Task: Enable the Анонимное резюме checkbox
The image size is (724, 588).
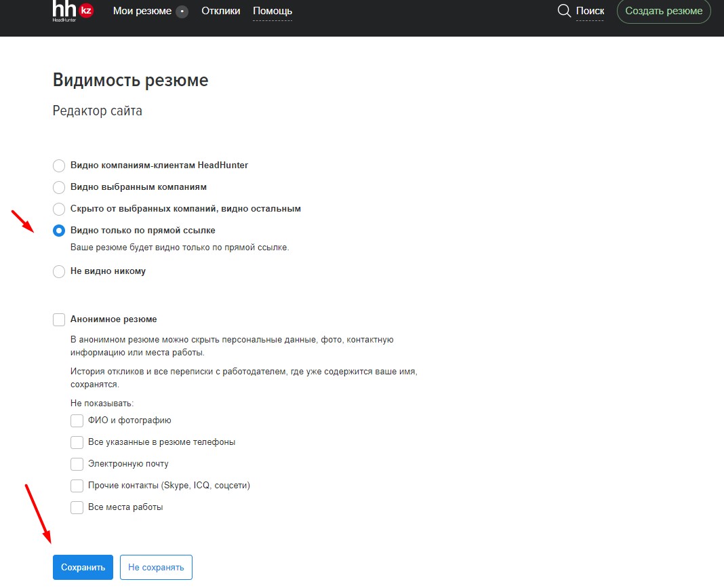Action: pyautogui.click(x=59, y=319)
